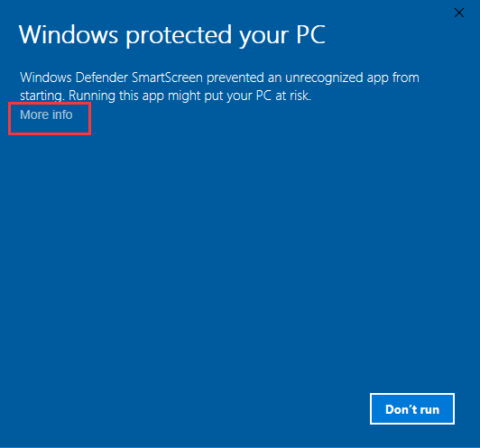This screenshot has width=480, height=448.
Task: Select the white-outlined Don't run button
Action: click(412, 409)
